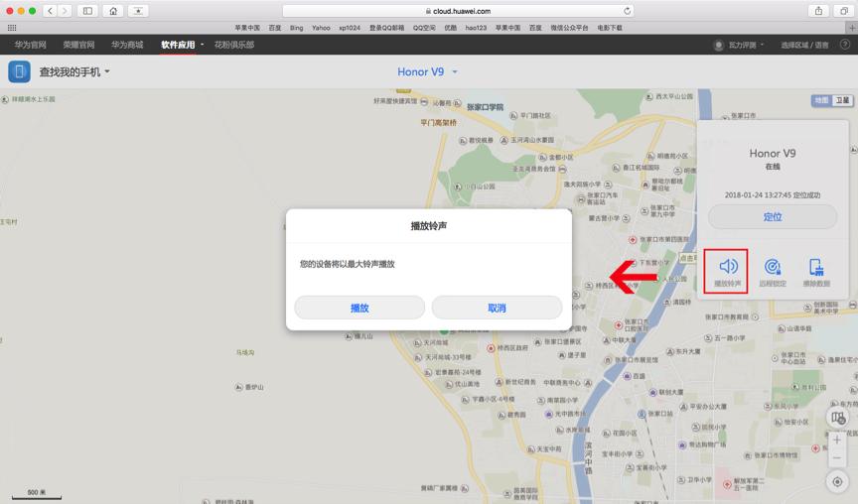The width and height of the screenshot is (858, 504).
Task: Open the Honor V9 device dropdown
Action: (x=427, y=71)
